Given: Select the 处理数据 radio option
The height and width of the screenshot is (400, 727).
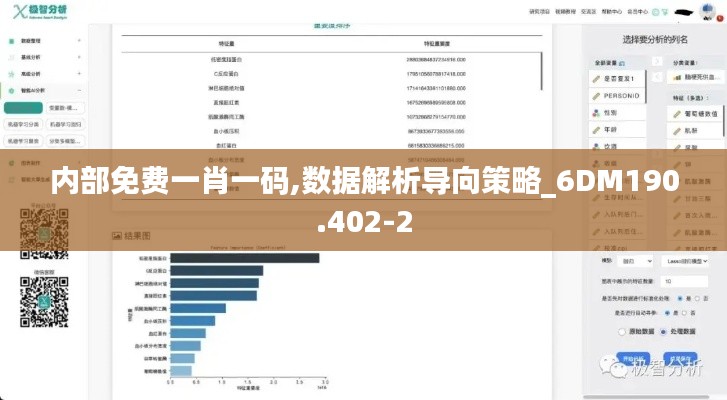Looking at the screenshot, I should click(x=662, y=330).
